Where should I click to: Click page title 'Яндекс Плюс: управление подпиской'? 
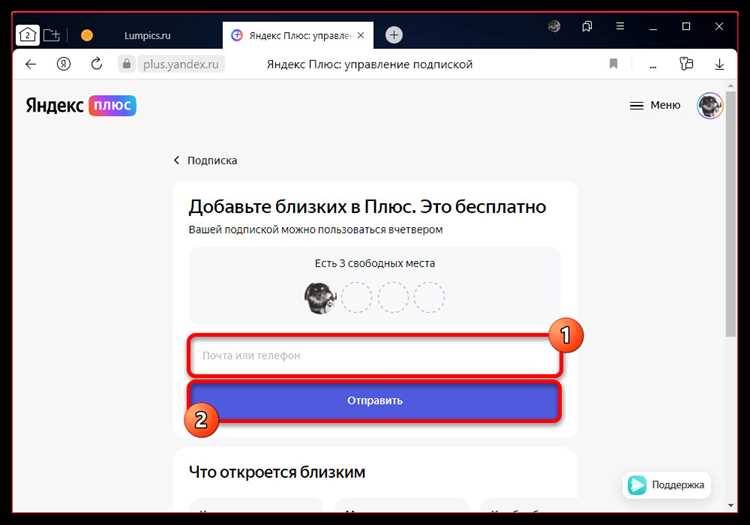click(x=369, y=64)
